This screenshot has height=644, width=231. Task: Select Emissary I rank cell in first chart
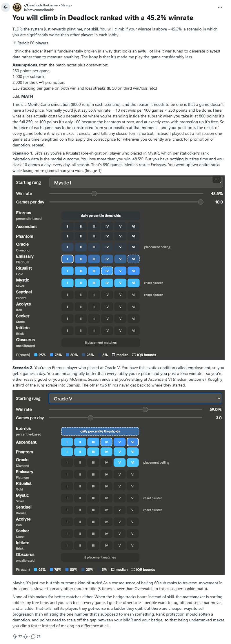[x=68, y=259]
